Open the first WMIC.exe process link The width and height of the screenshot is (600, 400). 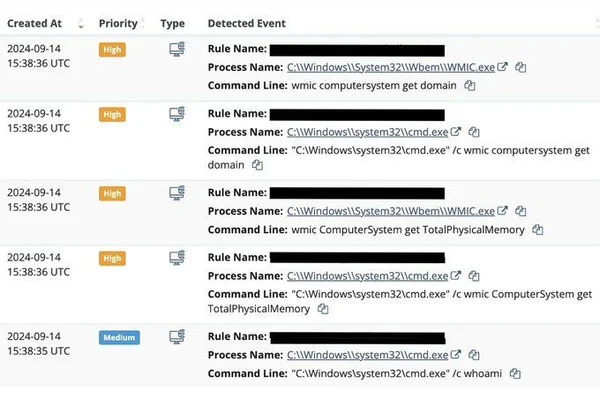391,67
